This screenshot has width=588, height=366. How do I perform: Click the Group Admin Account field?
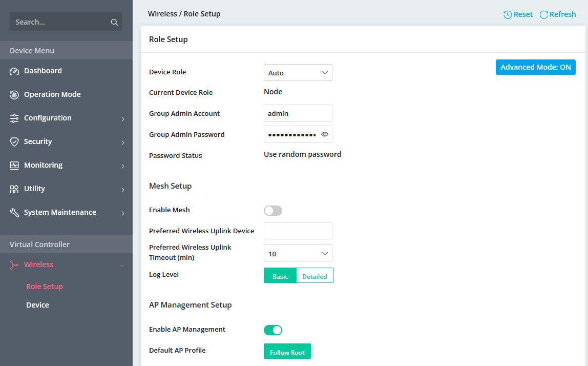click(x=298, y=113)
